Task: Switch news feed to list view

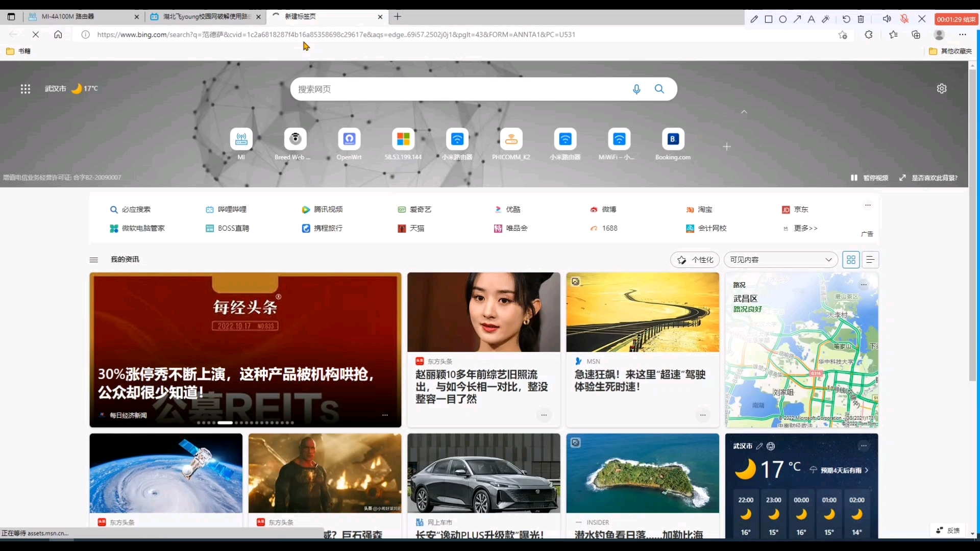Action: coord(870,260)
